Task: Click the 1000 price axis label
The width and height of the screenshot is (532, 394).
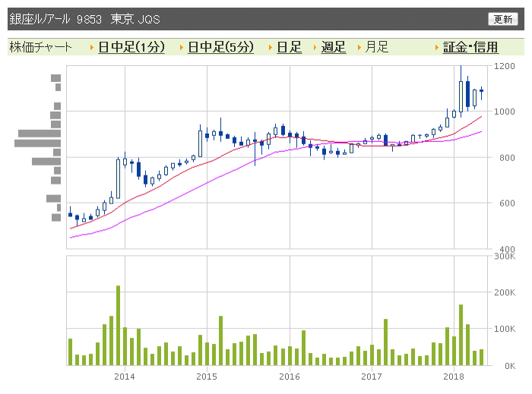Action: point(504,112)
